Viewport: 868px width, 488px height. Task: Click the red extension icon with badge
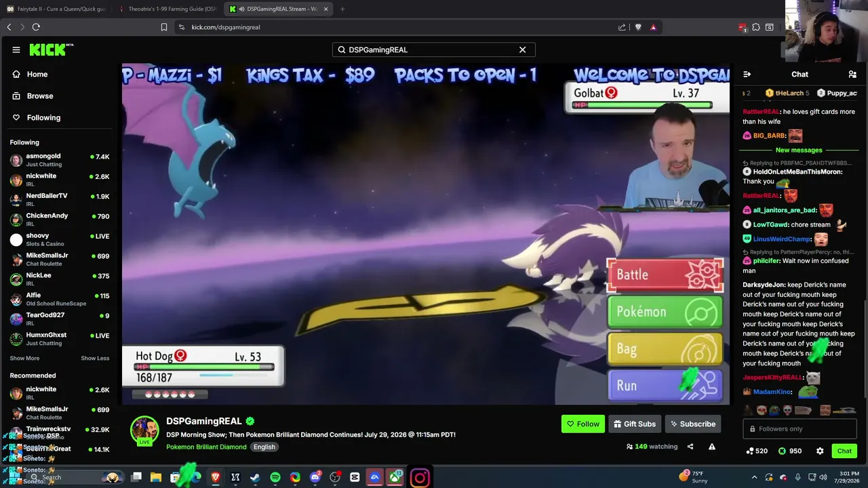[x=743, y=27]
